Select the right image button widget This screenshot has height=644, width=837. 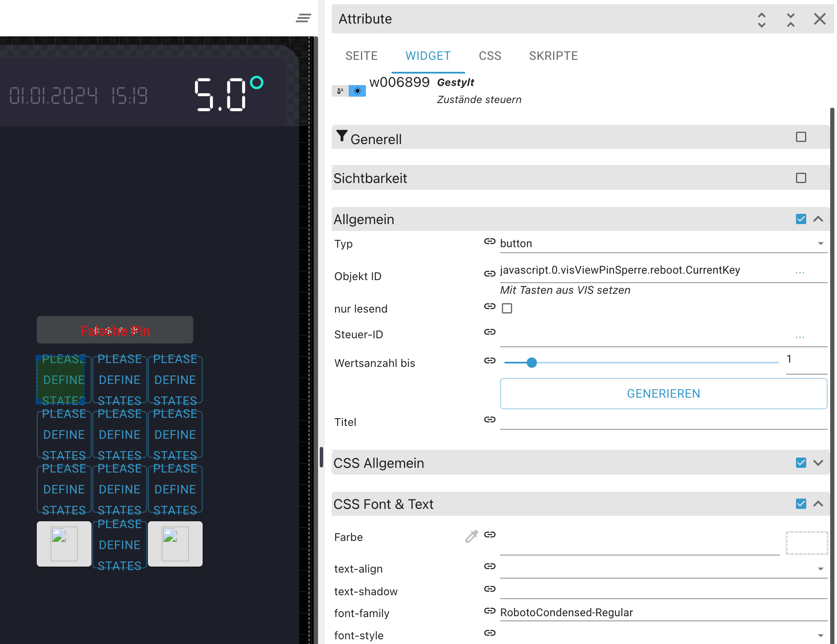tap(175, 544)
